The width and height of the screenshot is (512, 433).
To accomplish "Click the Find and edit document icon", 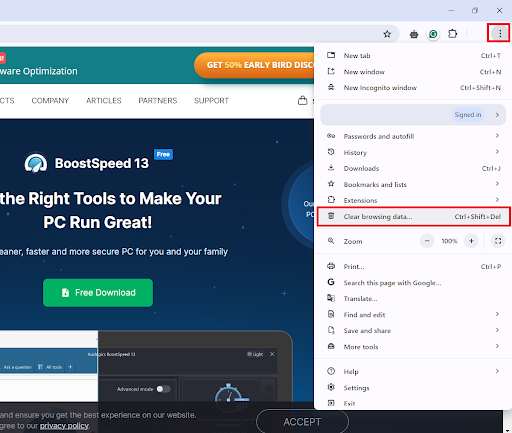I will point(331,314).
